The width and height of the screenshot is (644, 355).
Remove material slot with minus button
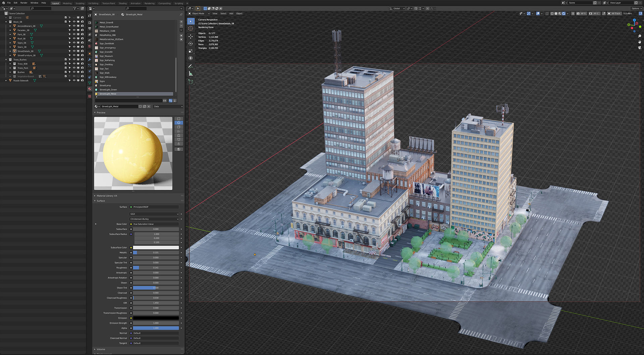click(x=181, y=26)
